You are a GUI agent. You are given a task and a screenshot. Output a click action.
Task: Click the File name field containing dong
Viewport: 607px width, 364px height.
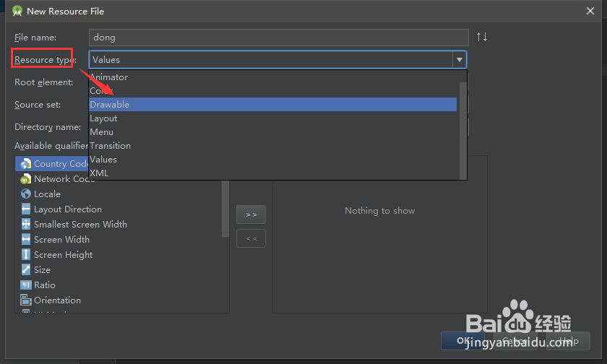[279, 38]
